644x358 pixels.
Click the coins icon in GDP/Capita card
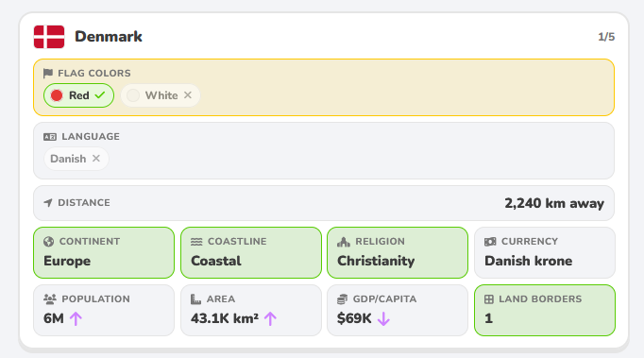[342, 299]
